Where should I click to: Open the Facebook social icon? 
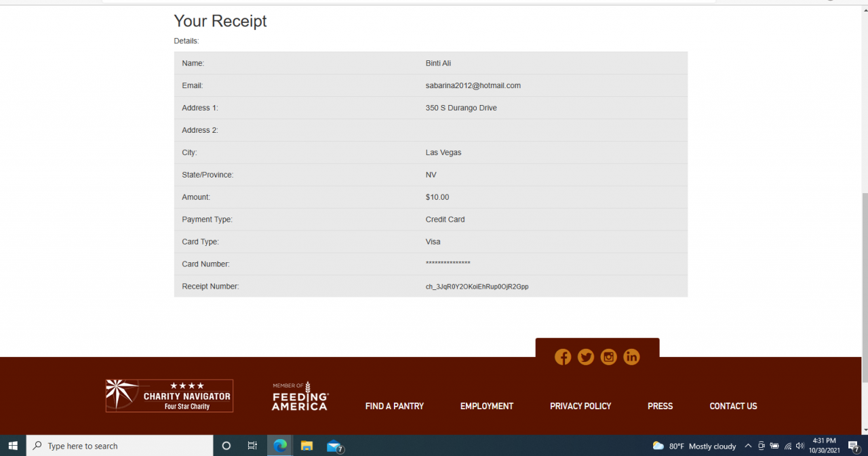(563, 357)
